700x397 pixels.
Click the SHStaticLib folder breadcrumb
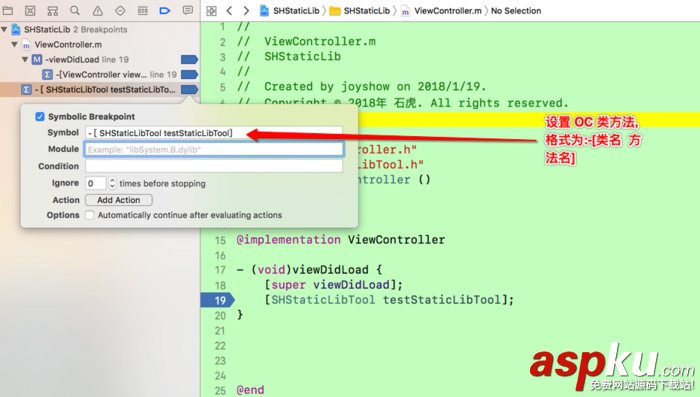point(360,11)
